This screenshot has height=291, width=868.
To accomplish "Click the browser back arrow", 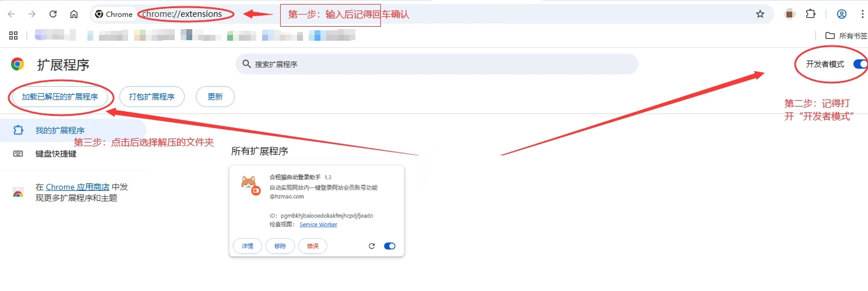I will click(11, 14).
